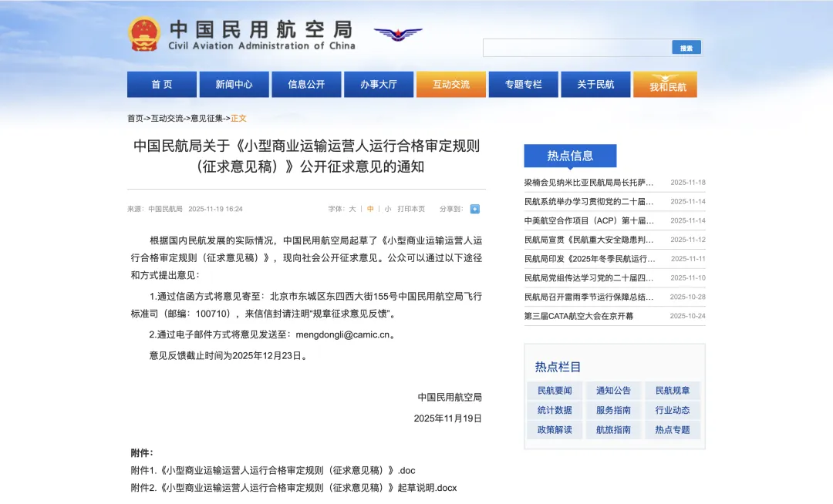Go to the 专题专栏 section

click(x=523, y=84)
